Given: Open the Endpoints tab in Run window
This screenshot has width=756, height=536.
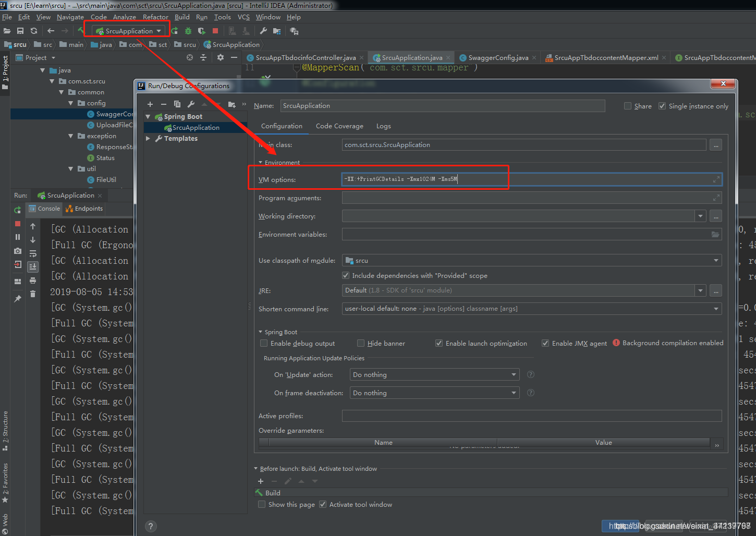Looking at the screenshot, I should point(84,209).
